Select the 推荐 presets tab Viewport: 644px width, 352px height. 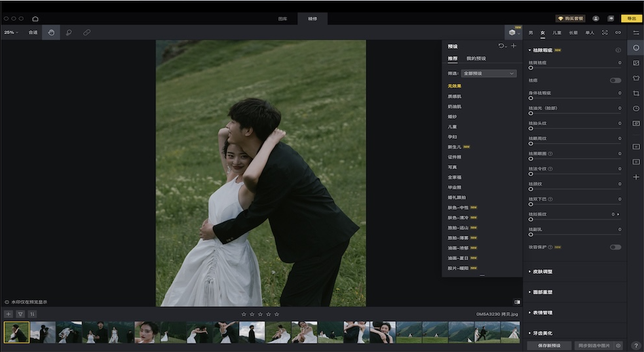click(x=453, y=59)
